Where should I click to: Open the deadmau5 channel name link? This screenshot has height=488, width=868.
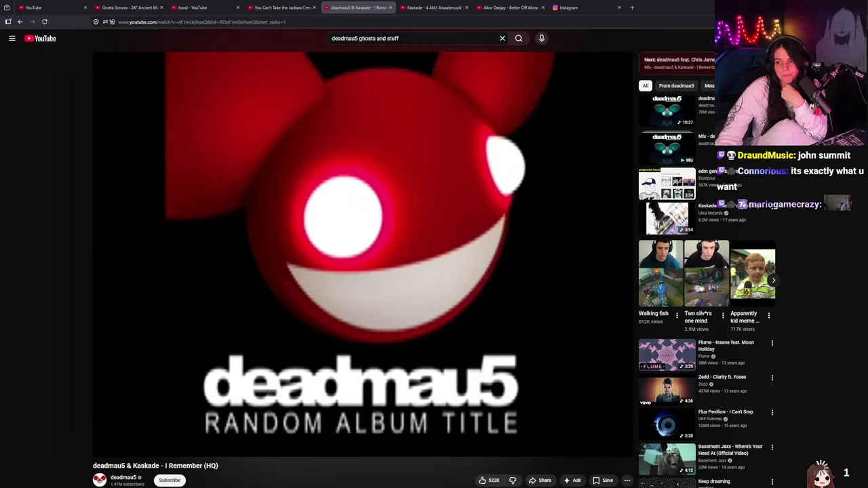pyautogui.click(x=123, y=477)
